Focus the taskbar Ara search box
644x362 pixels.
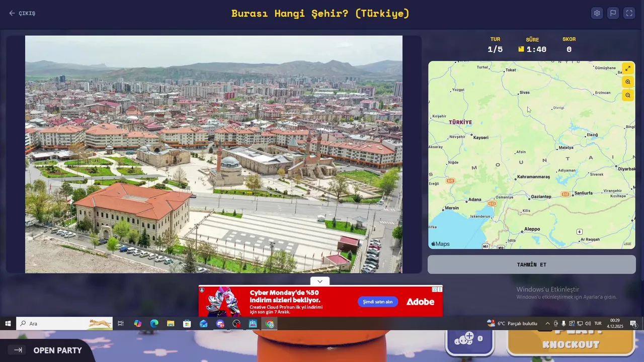(64, 323)
